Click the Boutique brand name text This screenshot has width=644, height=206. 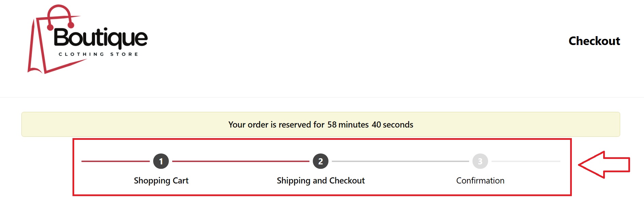point(101,38)
